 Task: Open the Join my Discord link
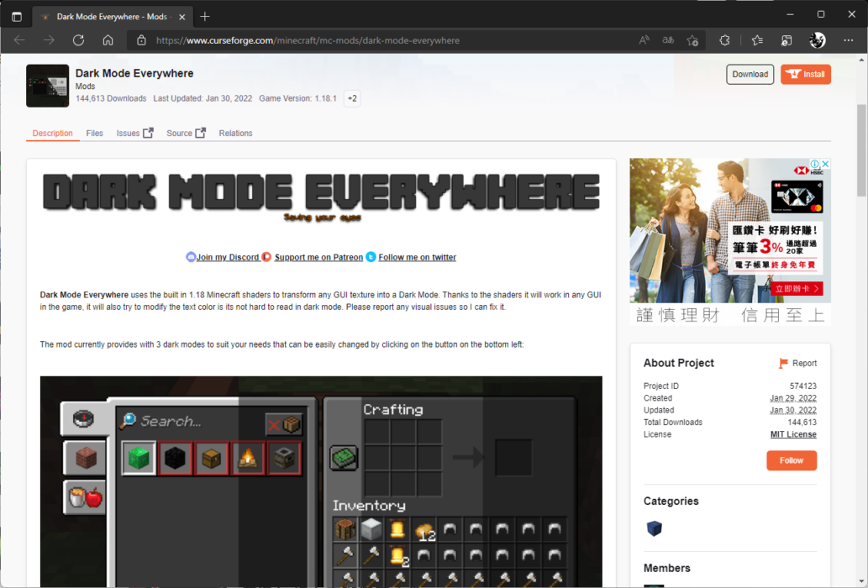coord(228,257)
